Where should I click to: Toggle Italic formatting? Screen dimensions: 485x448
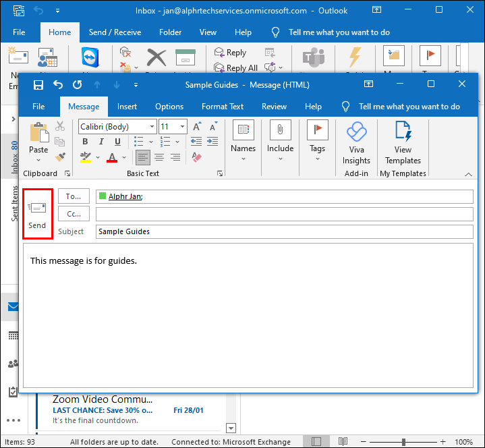102,142
